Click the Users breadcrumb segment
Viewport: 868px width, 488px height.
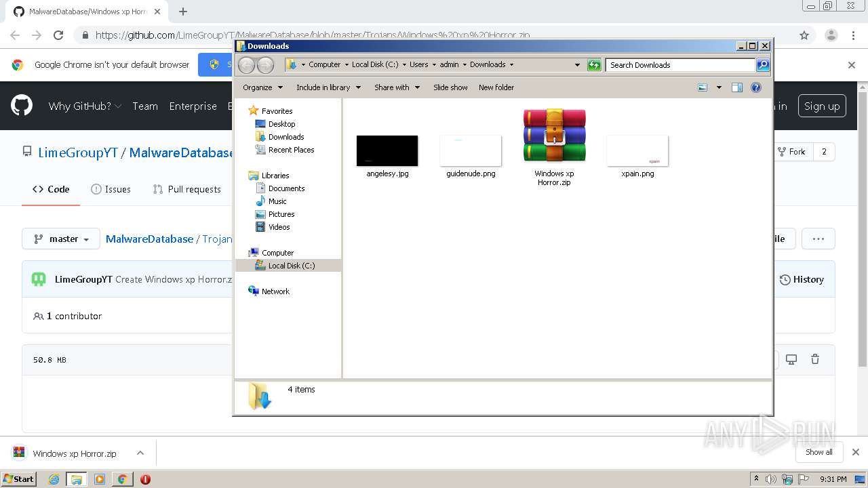418,65
